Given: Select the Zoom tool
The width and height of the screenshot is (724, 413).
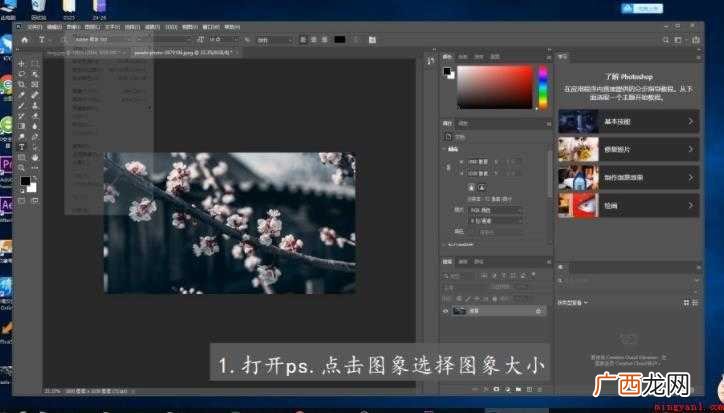Looking at the screenshot, I should pyautogui.click(x=21, y=168).
